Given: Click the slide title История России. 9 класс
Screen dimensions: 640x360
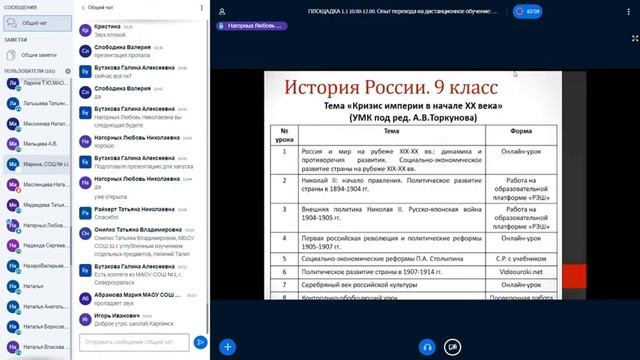Looking at the screenshot, I should 391,87.
